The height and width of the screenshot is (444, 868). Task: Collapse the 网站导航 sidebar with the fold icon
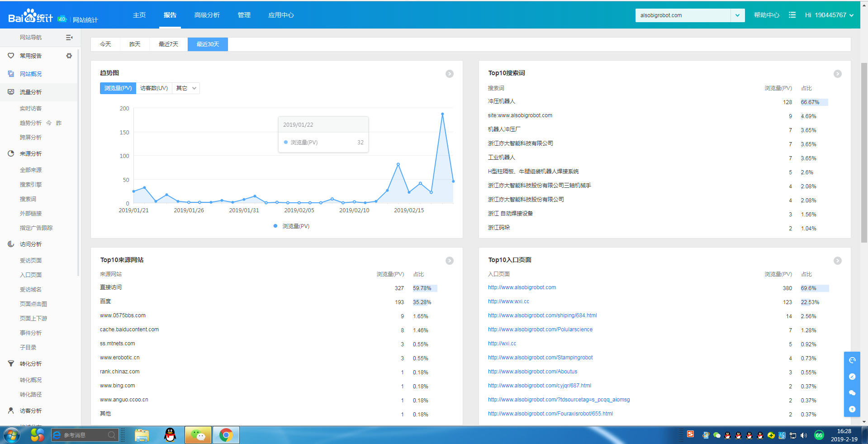coord(69,38)
